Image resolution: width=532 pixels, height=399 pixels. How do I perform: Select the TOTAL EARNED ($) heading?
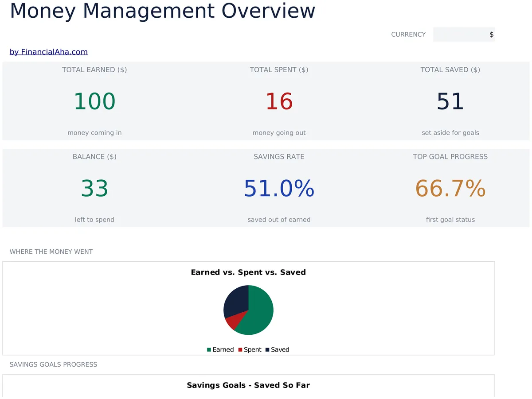coord(94,70)
